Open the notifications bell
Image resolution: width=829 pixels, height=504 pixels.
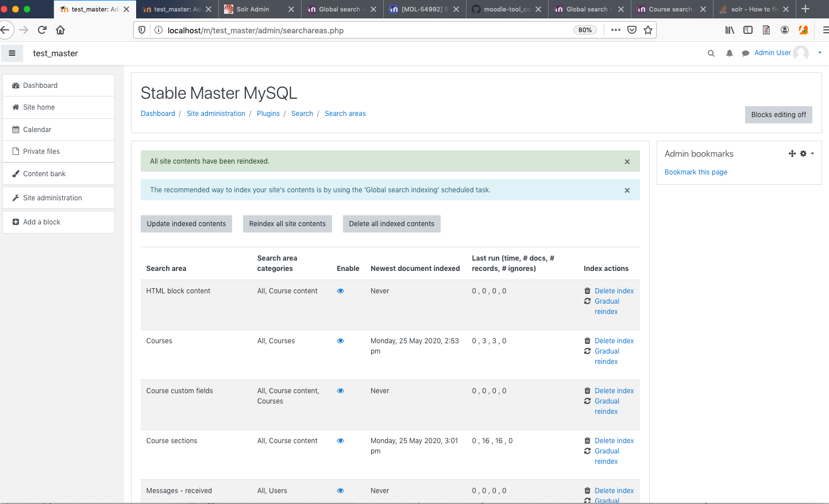tap(729, 53)
